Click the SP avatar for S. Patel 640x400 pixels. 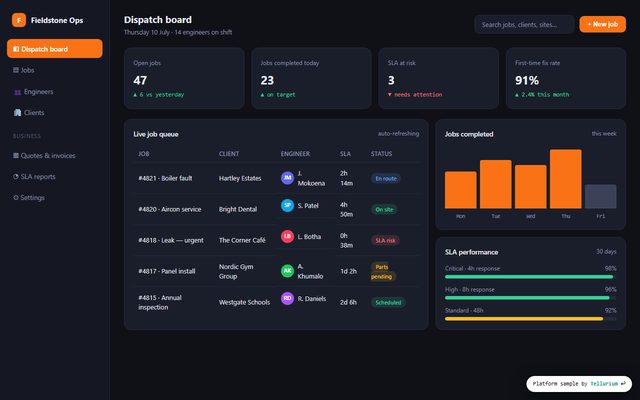point(287,205)
